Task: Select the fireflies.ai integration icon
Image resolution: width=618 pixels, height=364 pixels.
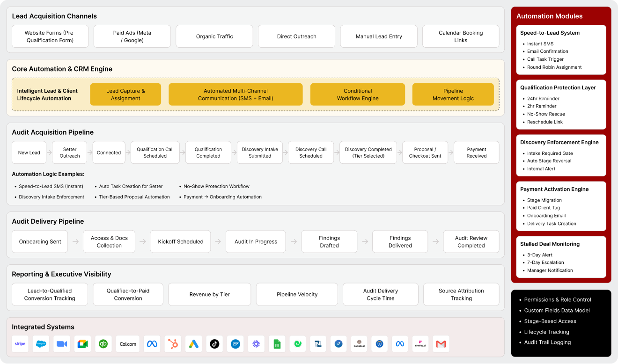Action: click(420, 344)
